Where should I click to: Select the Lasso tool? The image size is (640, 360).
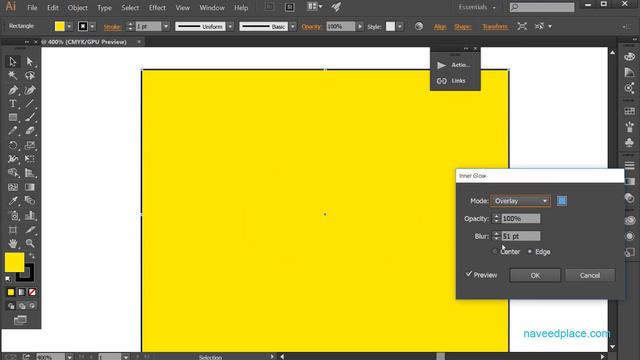click(x=29, y=76)
